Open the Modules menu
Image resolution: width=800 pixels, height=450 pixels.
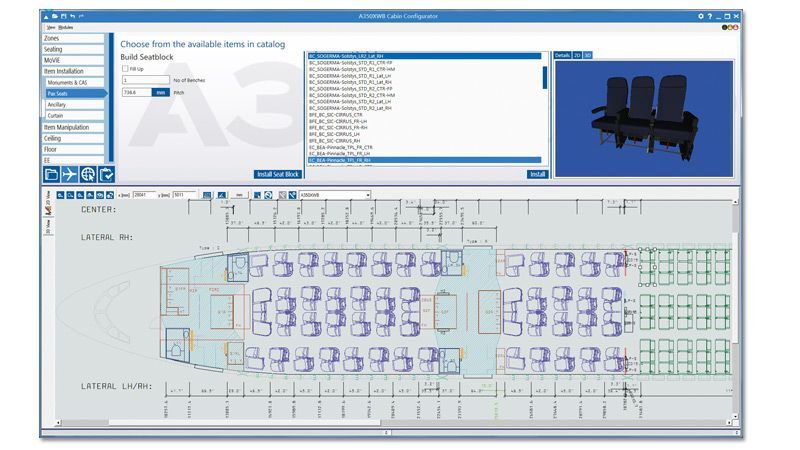(66, 27)
